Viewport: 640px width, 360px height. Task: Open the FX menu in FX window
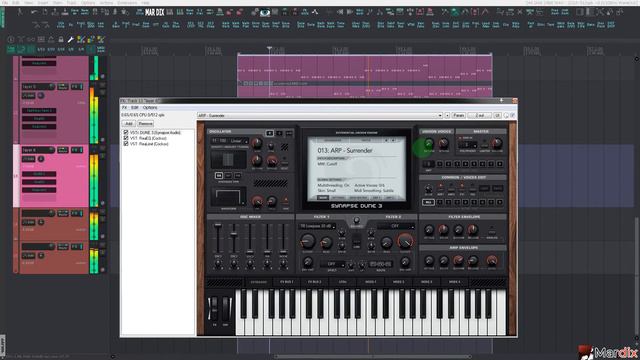click(x=124, y=107)
